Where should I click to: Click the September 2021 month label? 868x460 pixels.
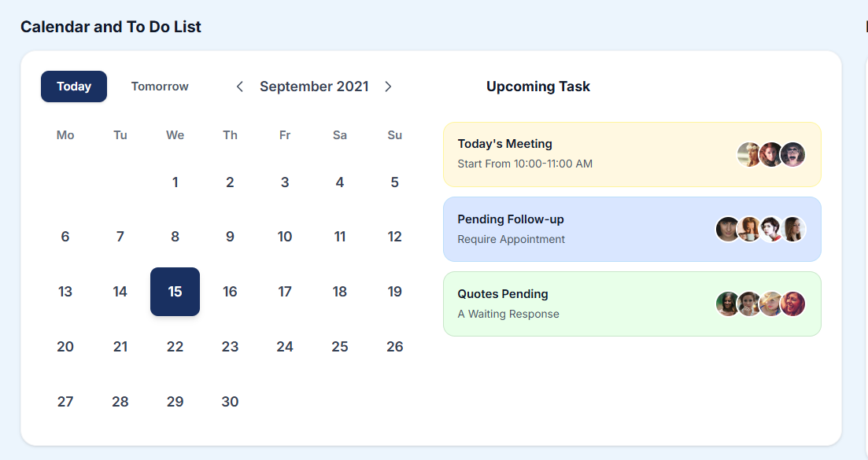pos(314,86)
